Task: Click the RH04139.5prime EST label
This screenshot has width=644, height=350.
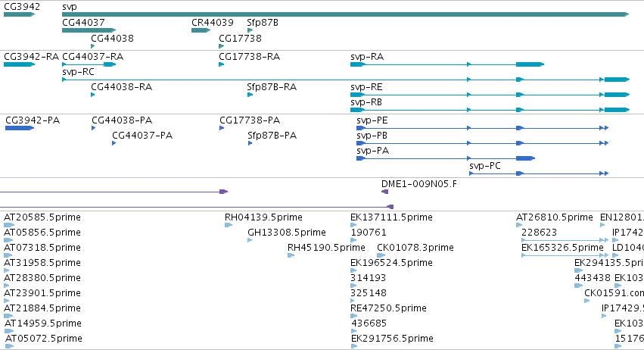Action: coord(263,217)
